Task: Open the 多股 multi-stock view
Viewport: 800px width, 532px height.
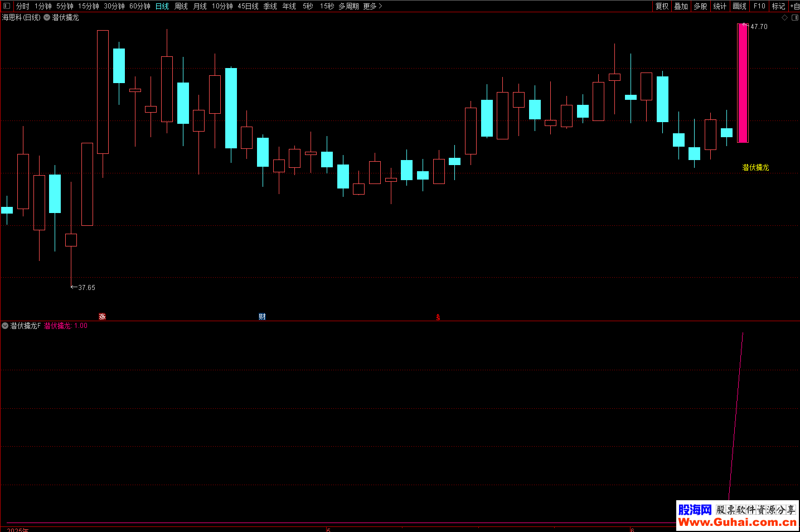Action: [x=701, y=6]
